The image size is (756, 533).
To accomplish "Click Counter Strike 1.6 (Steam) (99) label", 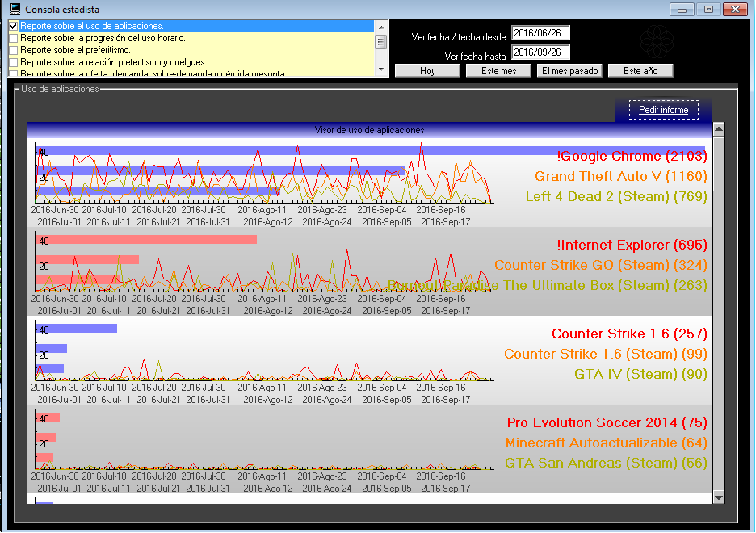I will (x=606, y=354).
